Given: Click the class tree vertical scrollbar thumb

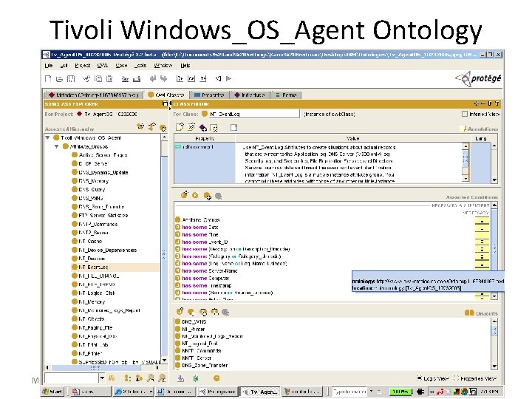Looking at the screenshot, I should 164,256.
